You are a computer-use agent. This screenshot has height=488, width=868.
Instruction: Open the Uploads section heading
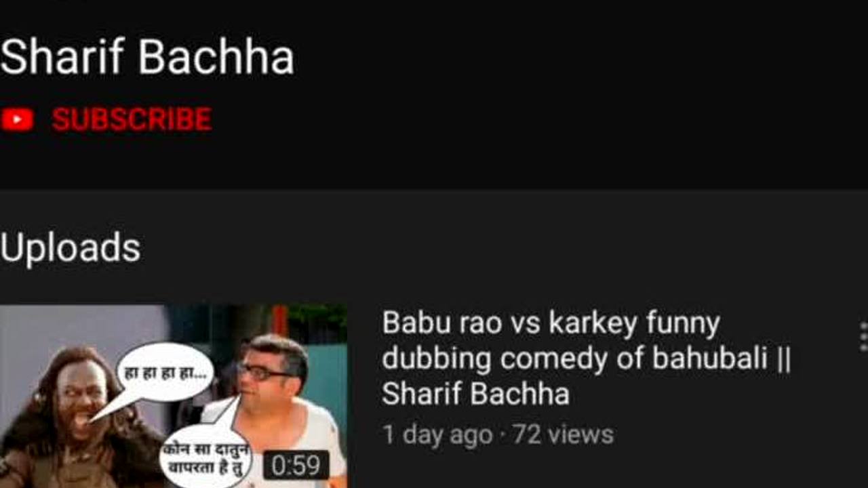click(x=71, y=247)
